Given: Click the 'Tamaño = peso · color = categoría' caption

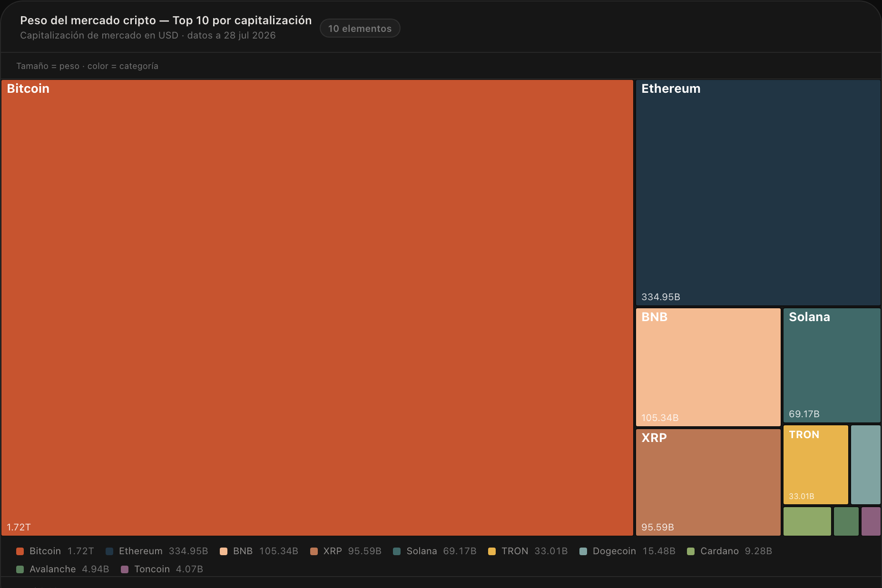Looking at the screenshot, I should point(87,66).
